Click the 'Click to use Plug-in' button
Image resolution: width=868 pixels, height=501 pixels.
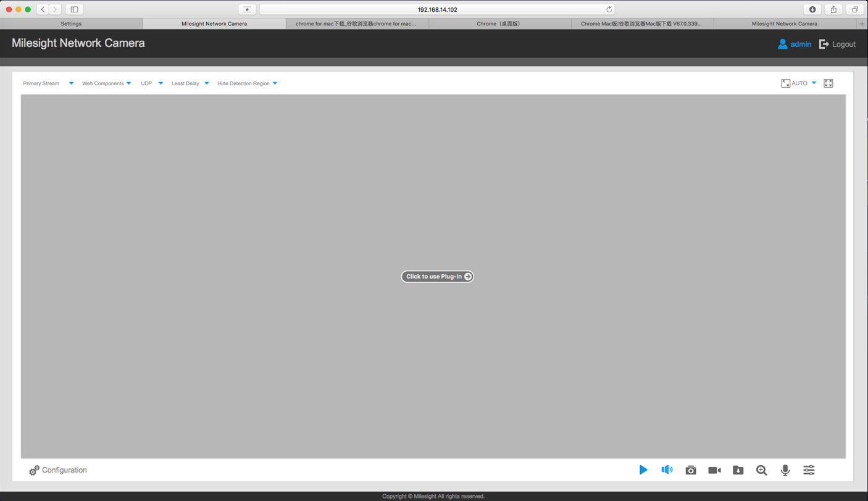pos(437,277)
